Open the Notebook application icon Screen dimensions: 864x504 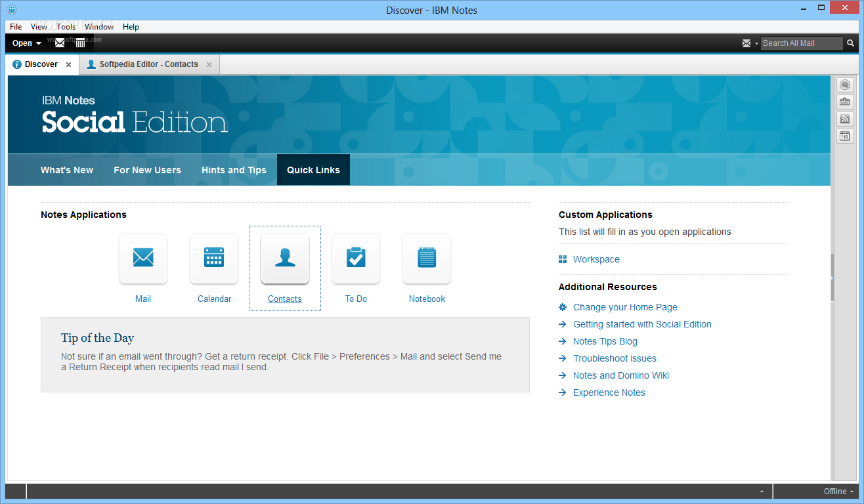click(x=427, y=259)
